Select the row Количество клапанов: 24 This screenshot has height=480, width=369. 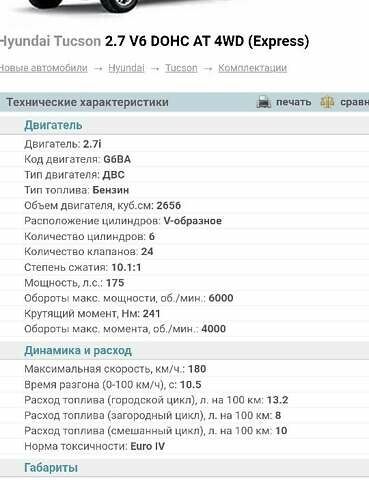(x=184, y=252)
